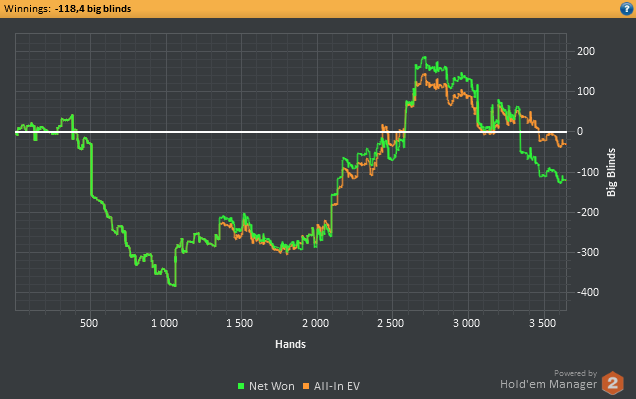The image size is (636, 399).
Task: Click the 200 big blinds axis label
Action: point(586,51)
